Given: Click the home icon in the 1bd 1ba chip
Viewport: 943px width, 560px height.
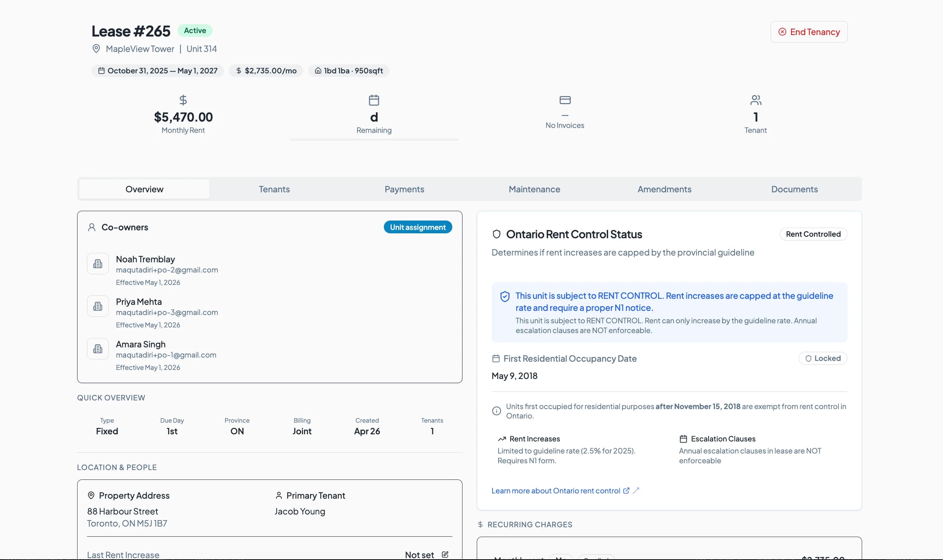Looking at the screenshot, I should [x=318, y=71].
